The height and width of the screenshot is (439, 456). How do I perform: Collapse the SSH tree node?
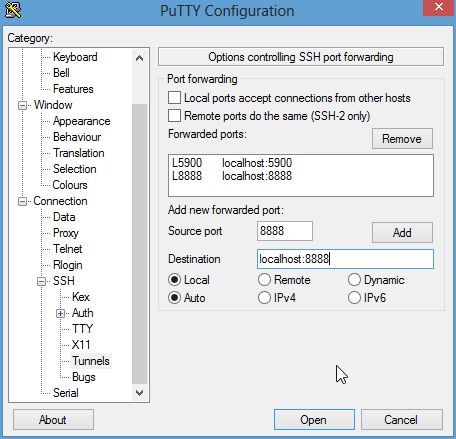[x=41, y=281]
